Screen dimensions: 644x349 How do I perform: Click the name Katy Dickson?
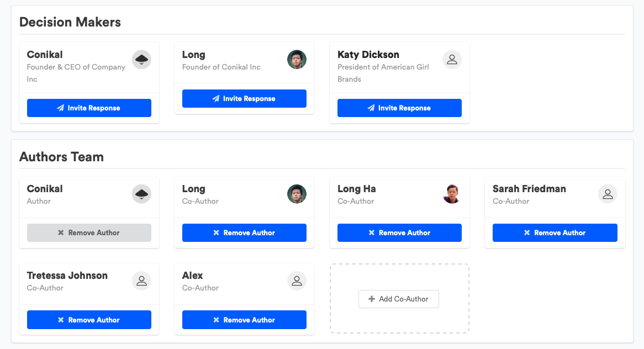[x=368, y=55]
